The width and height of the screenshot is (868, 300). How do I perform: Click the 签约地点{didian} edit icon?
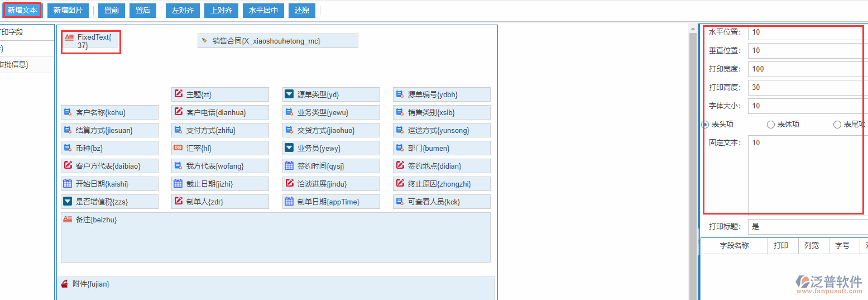tap(400, 166)
